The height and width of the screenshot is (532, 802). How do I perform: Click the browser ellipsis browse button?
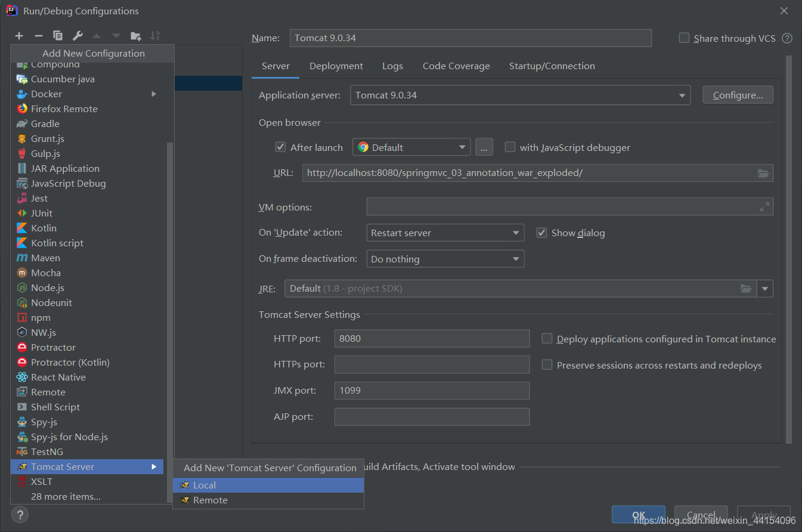coord(484,147)
